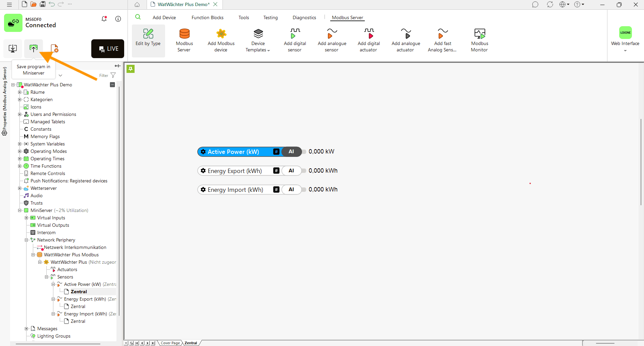Close the WatWächter Plus Demo document tab
Image resolution: width=644 pixels, height=346 pixels.
point(215,4)
